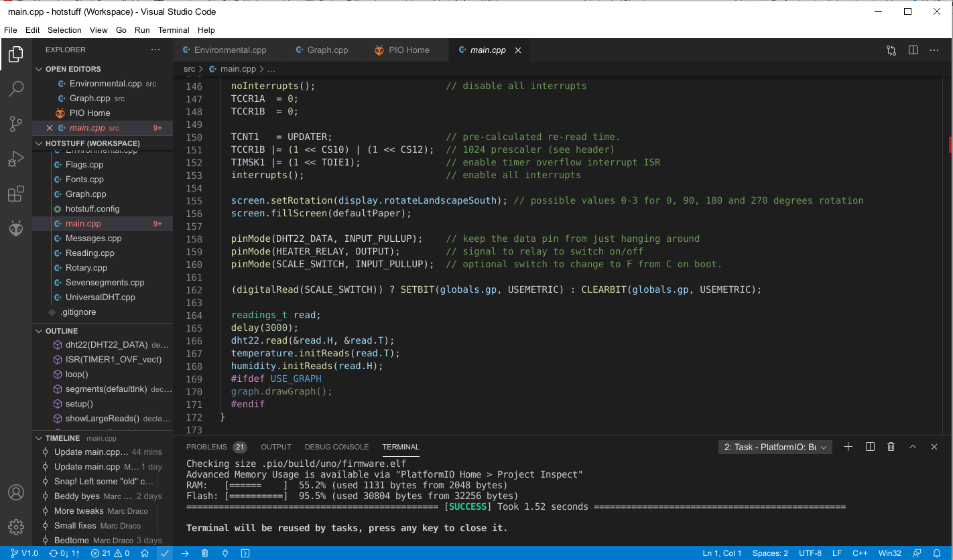Image resolution: width=953 pixels, height=560 pixels.
Task: Click the breadcrumb ellipsis after main.cpp
Action: (271, 69)
